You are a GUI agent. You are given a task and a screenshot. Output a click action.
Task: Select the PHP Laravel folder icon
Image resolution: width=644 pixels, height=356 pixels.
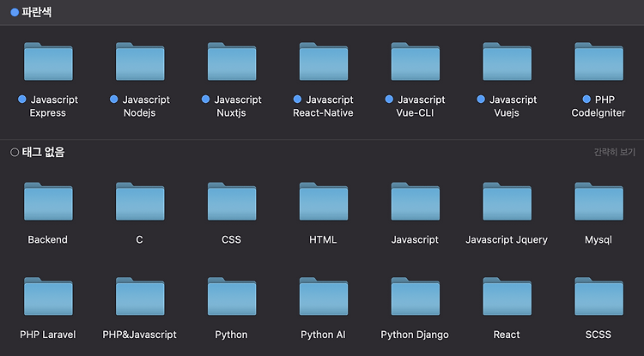(48, 296)
